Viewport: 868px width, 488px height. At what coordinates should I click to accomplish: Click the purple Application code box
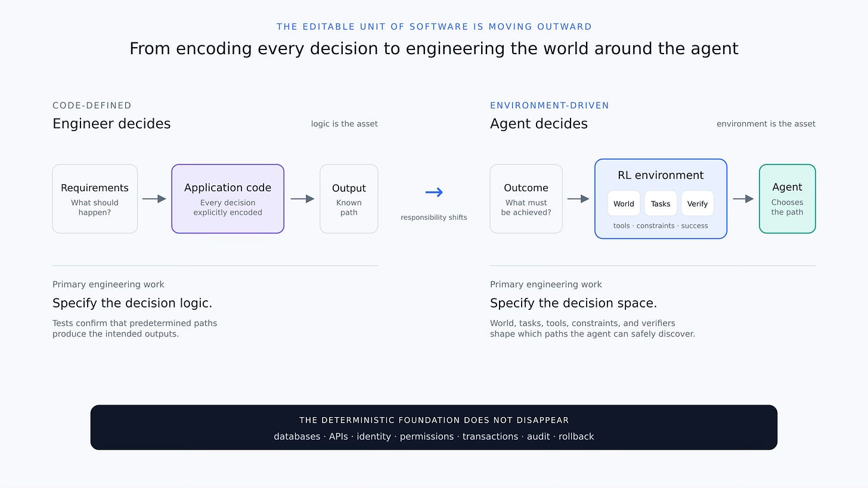coord(228,198)
